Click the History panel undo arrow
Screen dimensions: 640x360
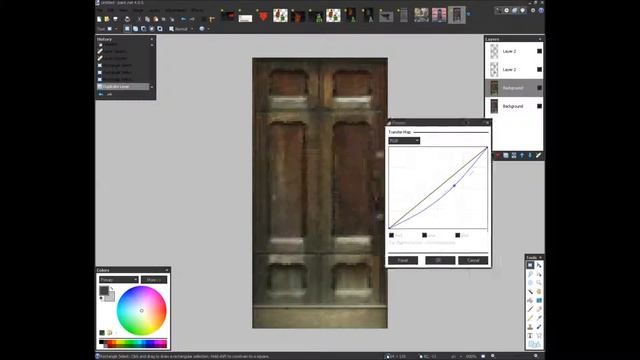101,94
